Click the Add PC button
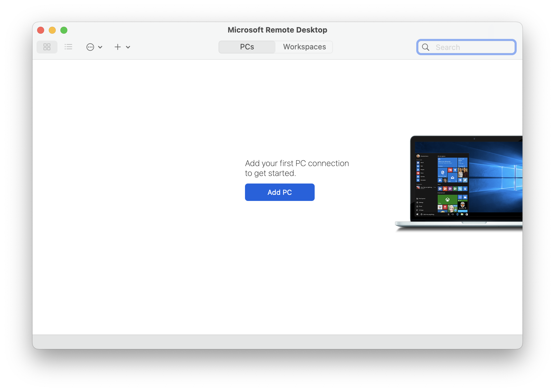Viewport: 555px width, 392px height. [x=280, y=192]
